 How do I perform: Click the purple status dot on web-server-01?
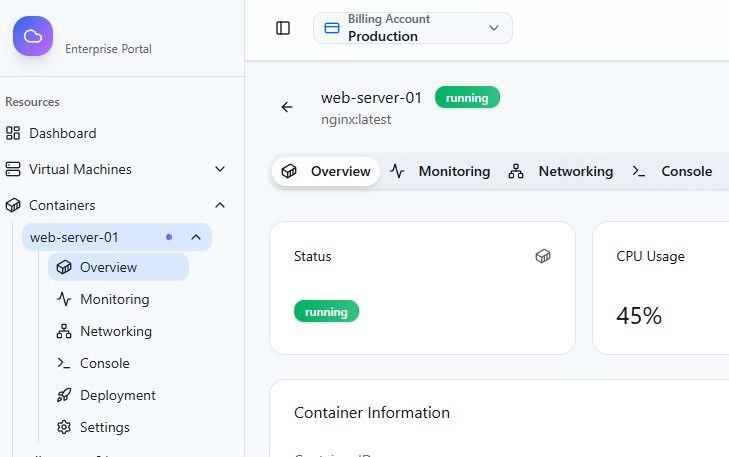(x=169, y=237)
